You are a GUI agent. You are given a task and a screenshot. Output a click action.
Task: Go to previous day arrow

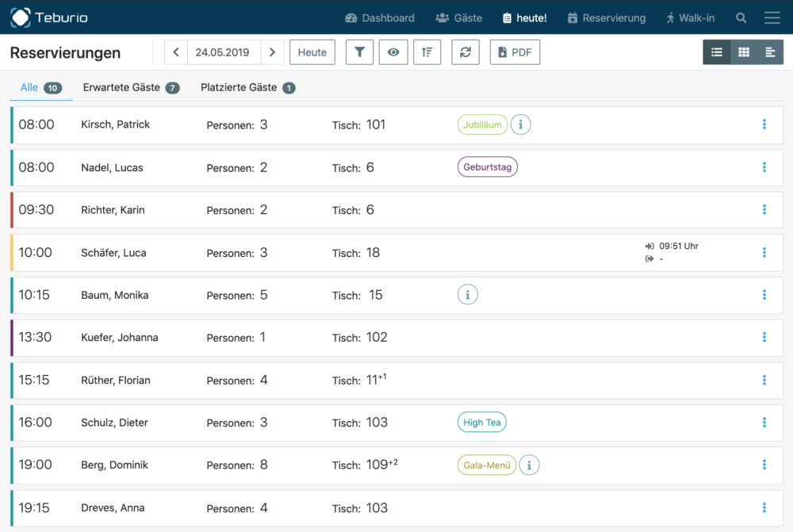176,52
